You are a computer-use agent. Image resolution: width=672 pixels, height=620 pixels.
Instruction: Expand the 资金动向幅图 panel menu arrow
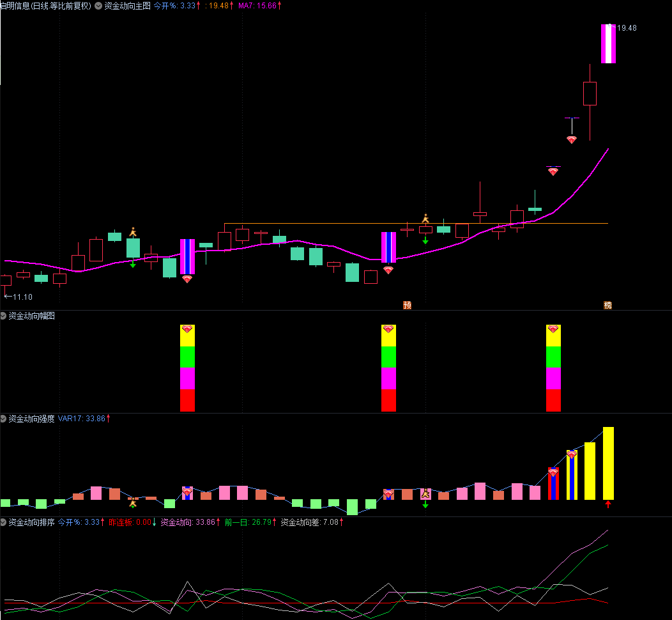point(4,316)
